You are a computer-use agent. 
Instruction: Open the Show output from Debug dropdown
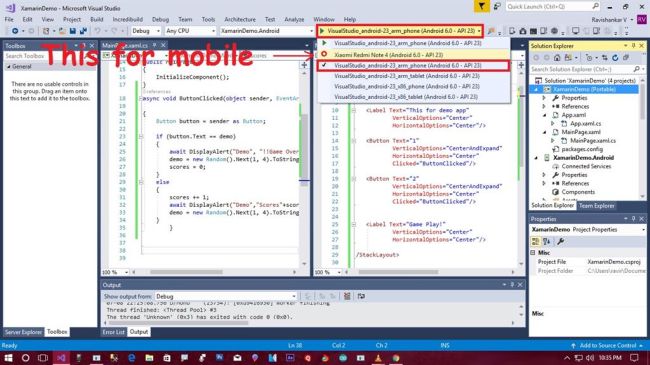[x=226, y=296]
